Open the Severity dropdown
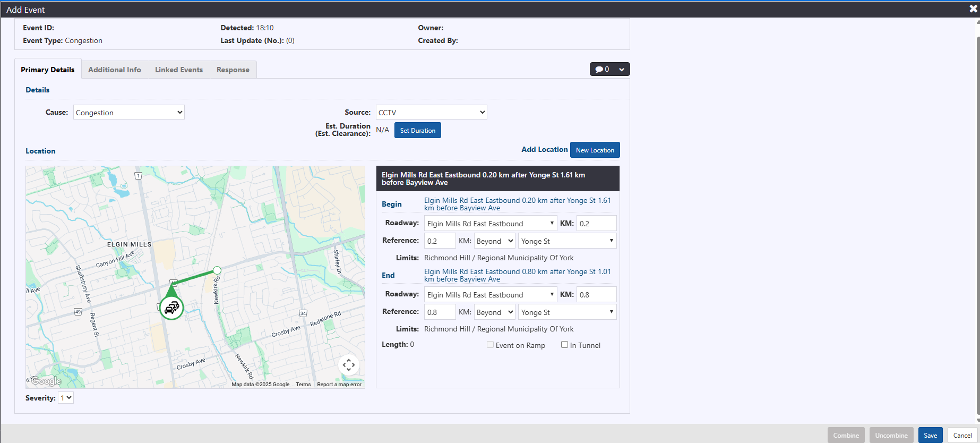 click(x=66, y=398)
